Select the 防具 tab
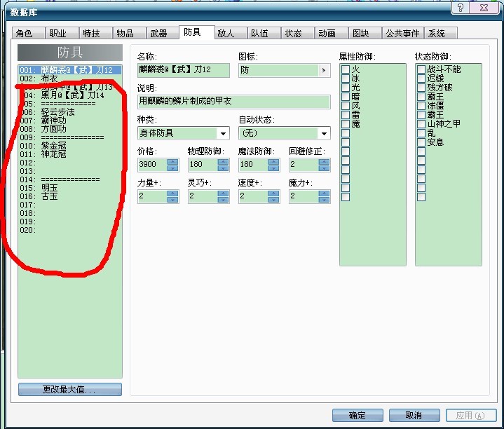504x429 pixels. pyautogui.click(x=197, y=32)
